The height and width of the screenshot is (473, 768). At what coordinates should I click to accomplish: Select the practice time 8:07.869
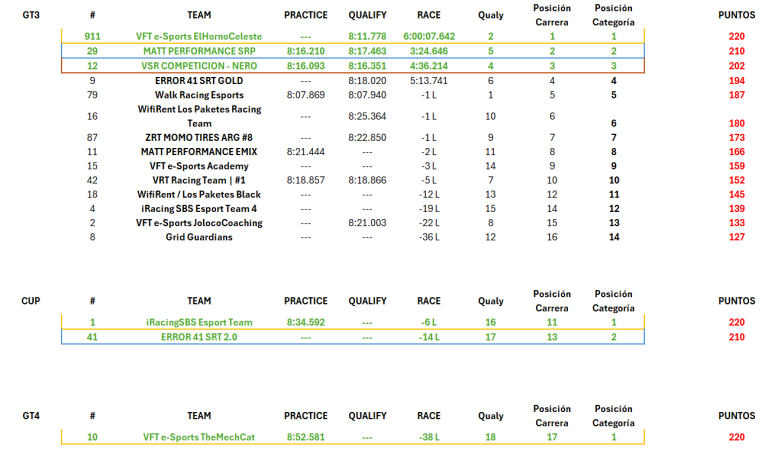pos(306,95)
